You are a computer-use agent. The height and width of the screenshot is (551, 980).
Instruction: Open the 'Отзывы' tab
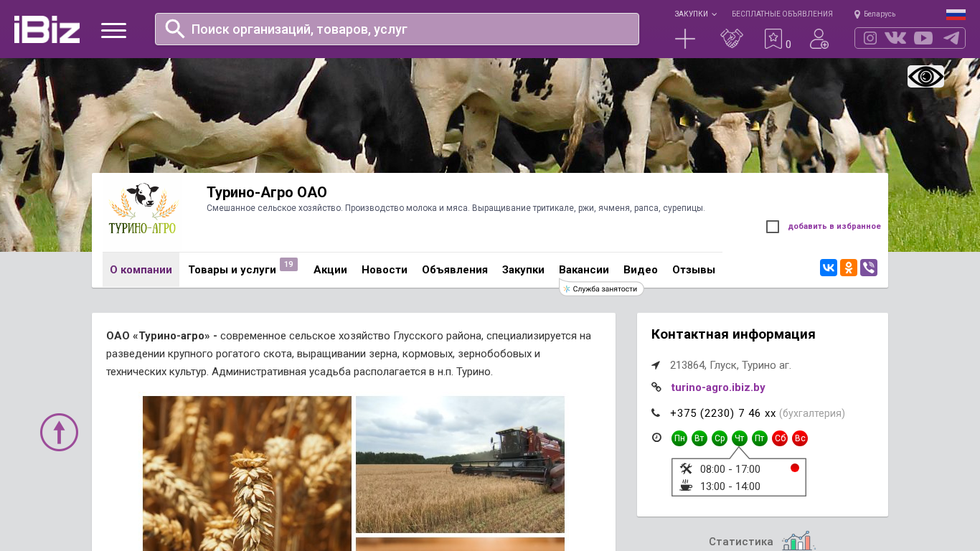tap(694, 270)
